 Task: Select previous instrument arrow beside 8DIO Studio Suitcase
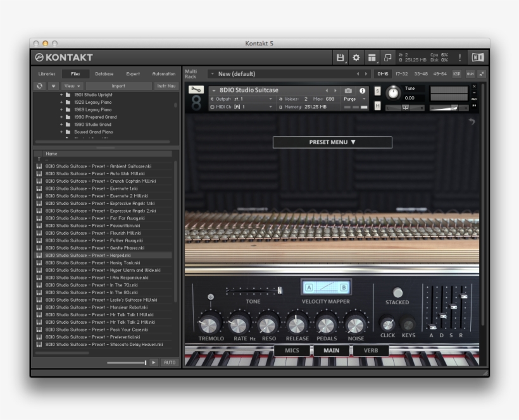327,90
